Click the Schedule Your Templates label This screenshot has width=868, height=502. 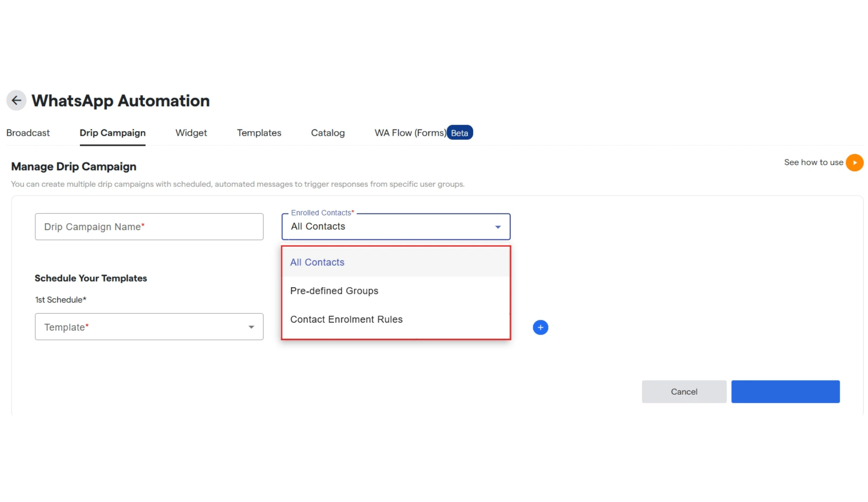pyautogui.click(x=91, y=278)
